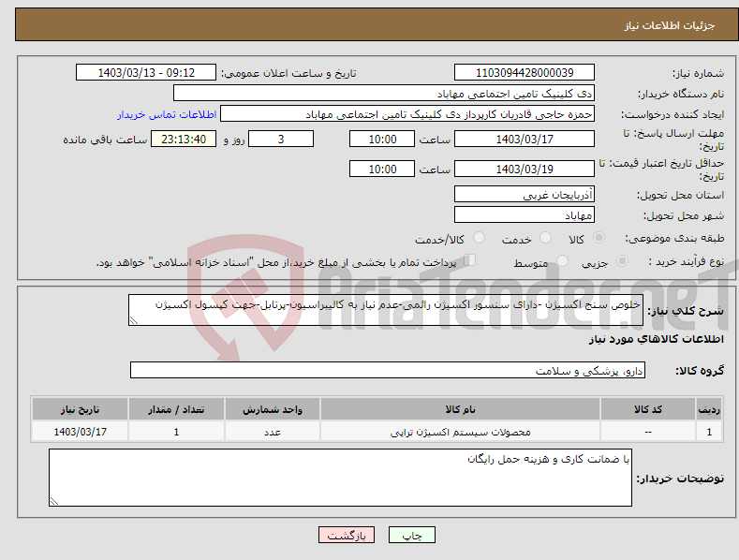This screenshot has height=560, width=739.
Task: Click the واحد شمارش column header
Action: click(273, 409)
